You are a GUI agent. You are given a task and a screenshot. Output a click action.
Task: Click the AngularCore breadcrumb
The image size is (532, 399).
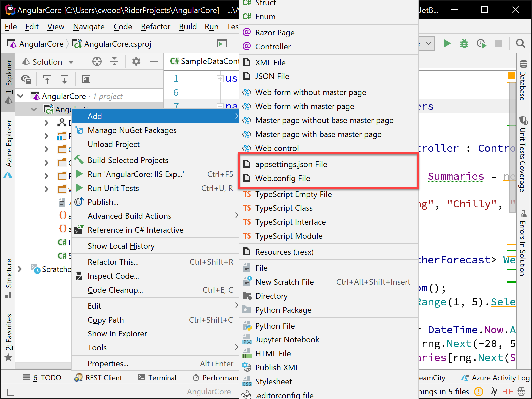pos(36,44)
